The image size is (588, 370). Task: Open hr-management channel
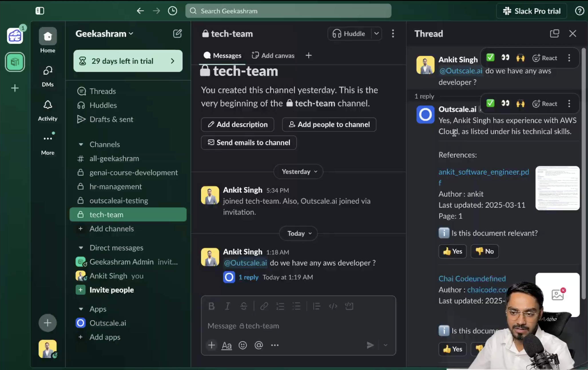[128, 186]
